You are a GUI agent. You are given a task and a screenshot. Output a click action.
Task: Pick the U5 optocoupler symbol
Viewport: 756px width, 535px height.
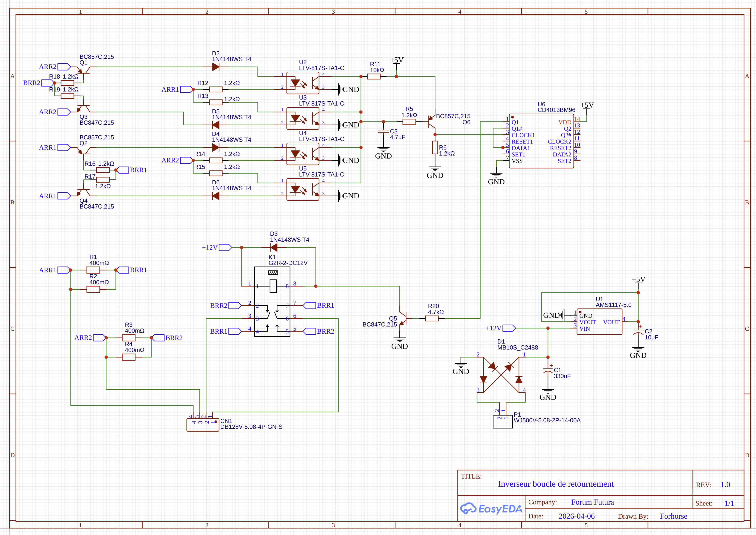tap(303, 189)
